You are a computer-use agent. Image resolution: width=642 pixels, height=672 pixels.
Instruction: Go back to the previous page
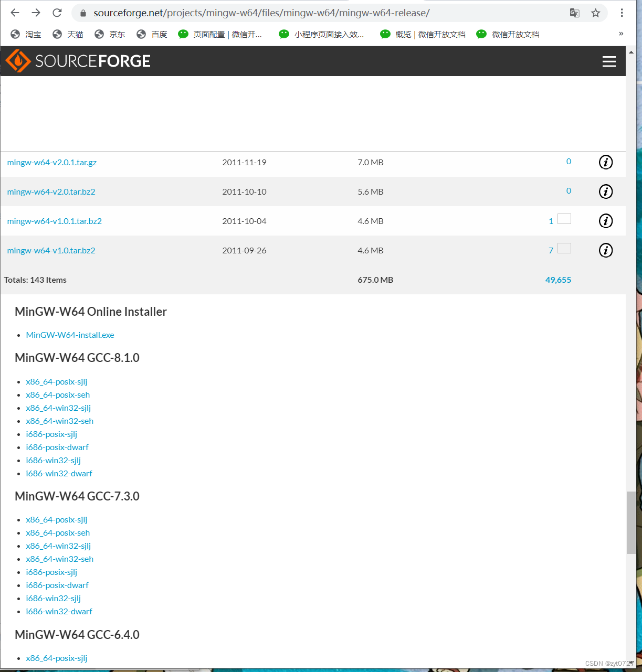point(15,13)
